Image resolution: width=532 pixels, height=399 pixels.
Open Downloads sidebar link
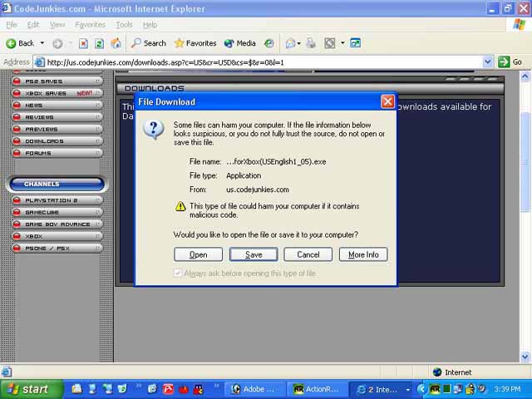[57, 141]
